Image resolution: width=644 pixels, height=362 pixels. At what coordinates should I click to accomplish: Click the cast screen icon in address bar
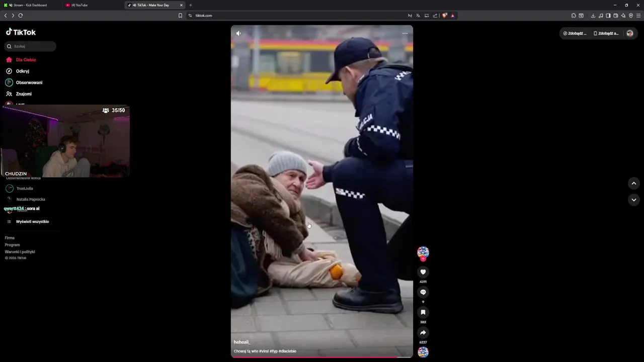click(427, 16)
